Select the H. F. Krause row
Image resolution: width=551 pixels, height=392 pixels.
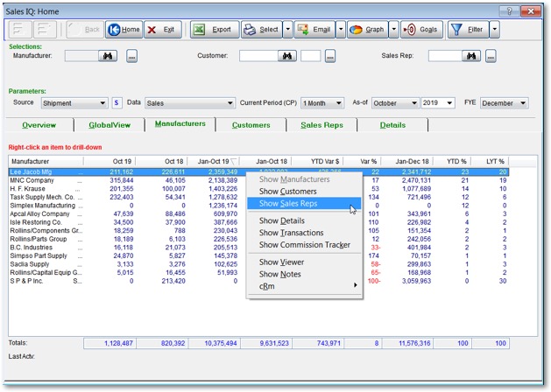tap(258, 189)
